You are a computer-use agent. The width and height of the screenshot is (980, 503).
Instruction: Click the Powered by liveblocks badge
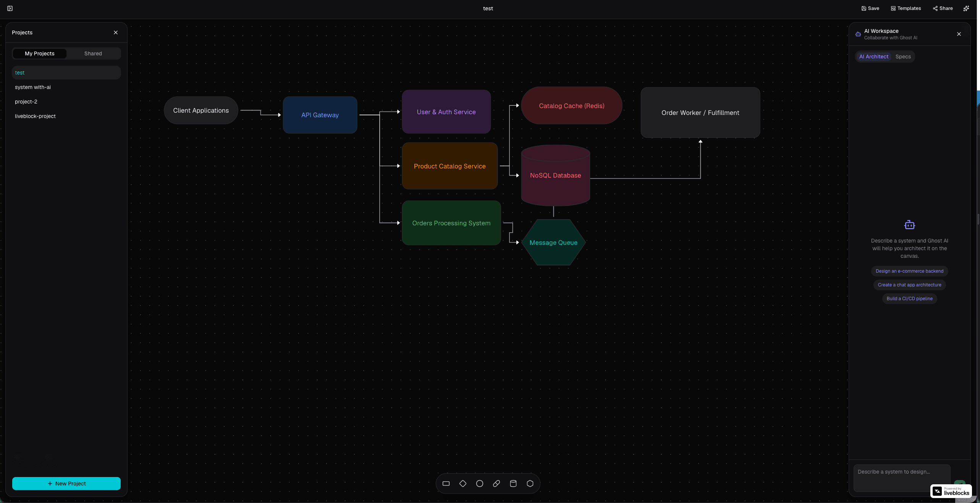[951, 491]
